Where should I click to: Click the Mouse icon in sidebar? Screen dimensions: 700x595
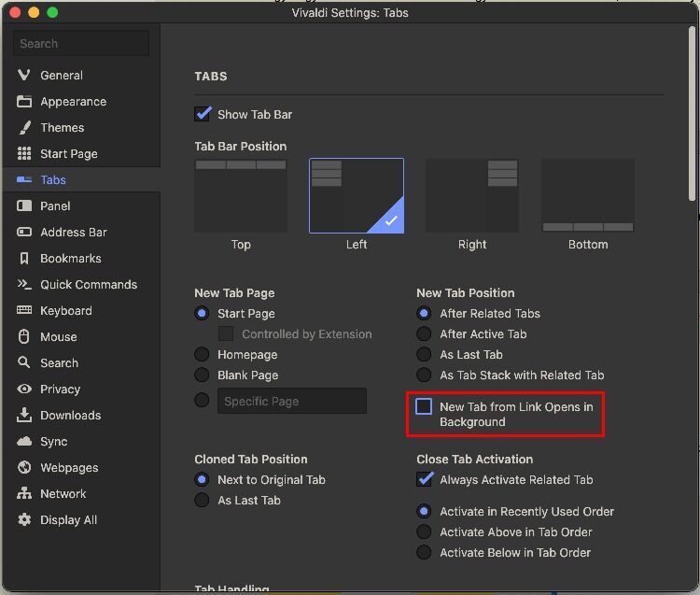(24, 336)
